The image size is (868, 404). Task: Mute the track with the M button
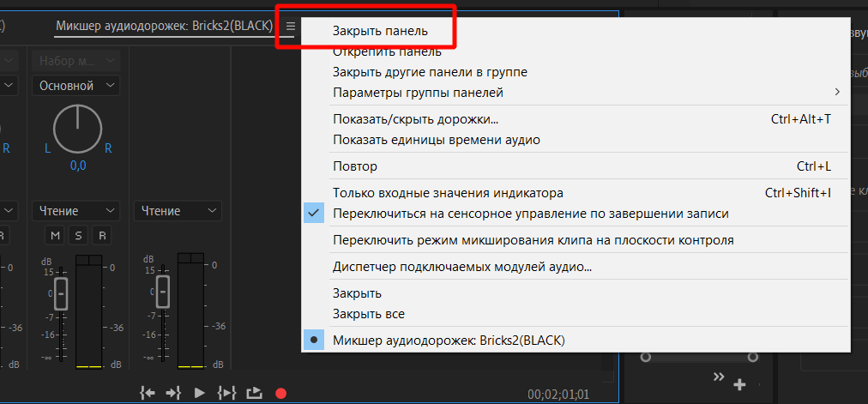(56, 235)
